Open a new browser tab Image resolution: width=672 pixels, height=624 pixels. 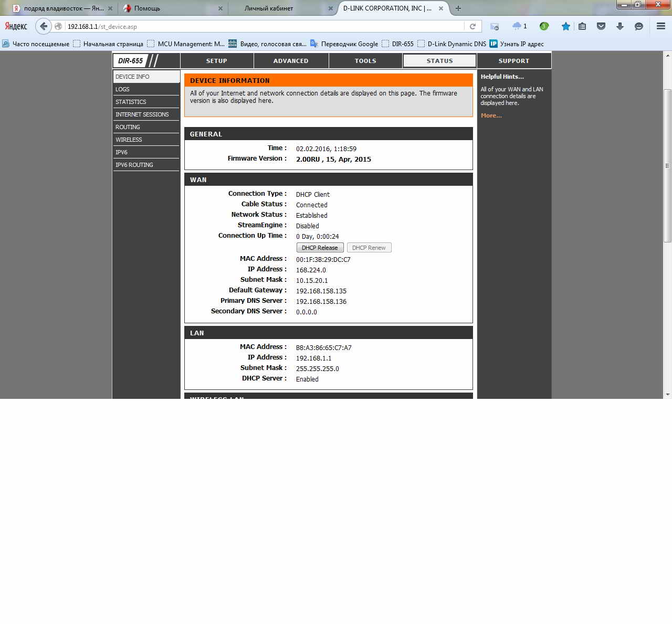coord(458,8)
